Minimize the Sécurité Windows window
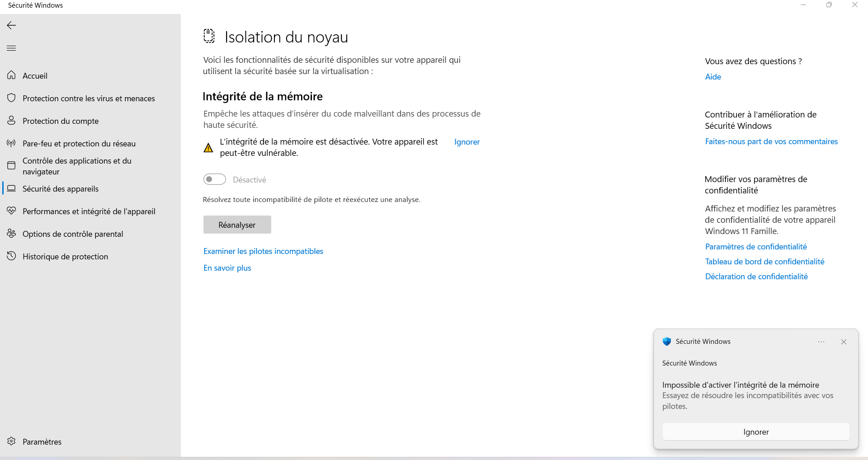Screen dimensions: 868x460 tap(803, 5)
